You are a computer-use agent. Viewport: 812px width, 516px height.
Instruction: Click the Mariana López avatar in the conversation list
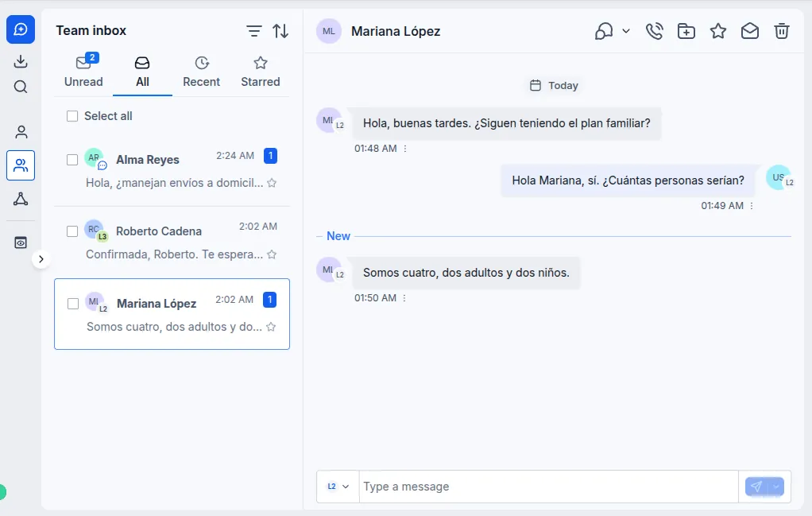tap(96, 303)
